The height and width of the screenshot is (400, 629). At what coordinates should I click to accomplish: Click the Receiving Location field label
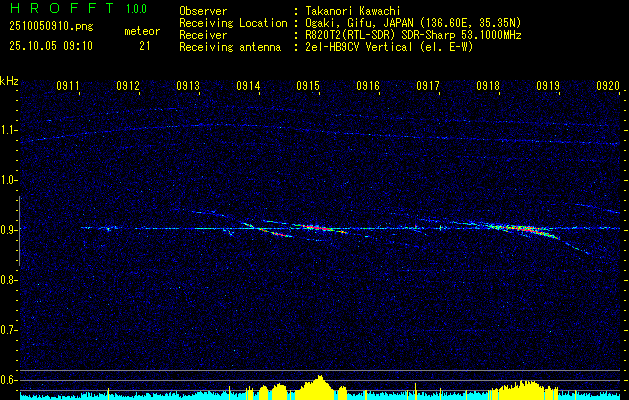click(233, 23)
